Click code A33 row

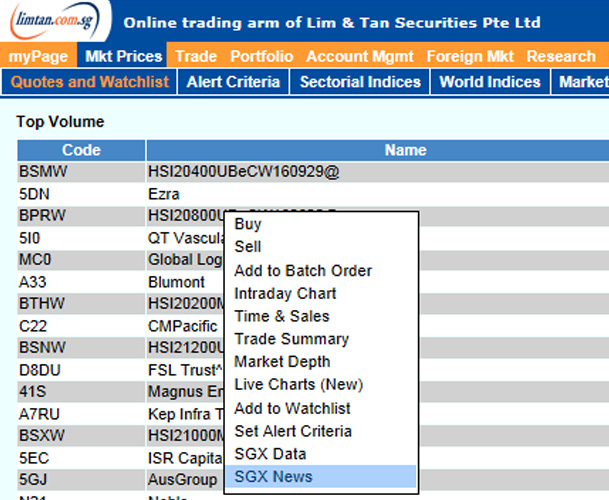pos(33,282)
